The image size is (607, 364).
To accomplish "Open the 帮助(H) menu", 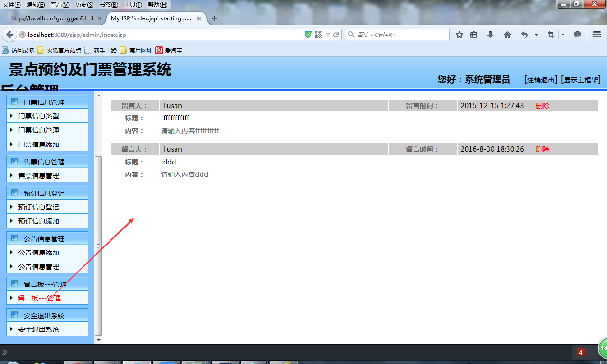I will click(x=158, y=5).
